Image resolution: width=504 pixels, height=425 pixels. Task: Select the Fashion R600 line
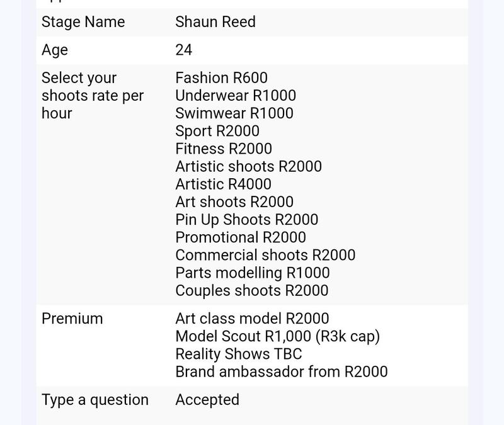point(221,78)
